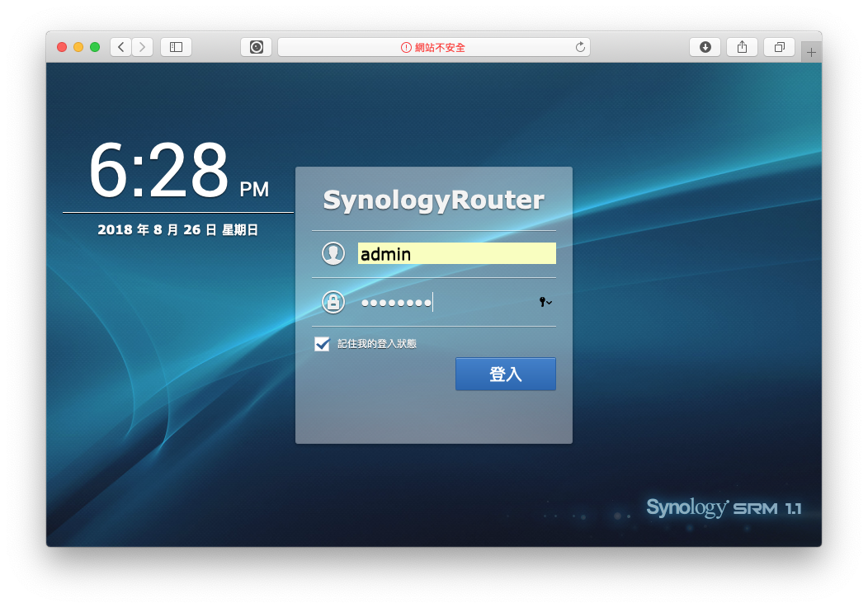Screen dimensions: 868x608
Task: Open a new tab with plus button
Action: coord(811,53)
